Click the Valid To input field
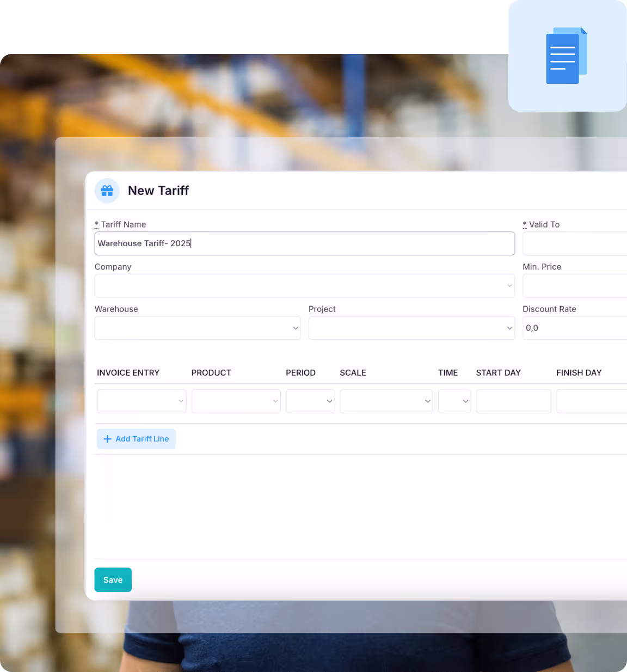 pos(575,243)
